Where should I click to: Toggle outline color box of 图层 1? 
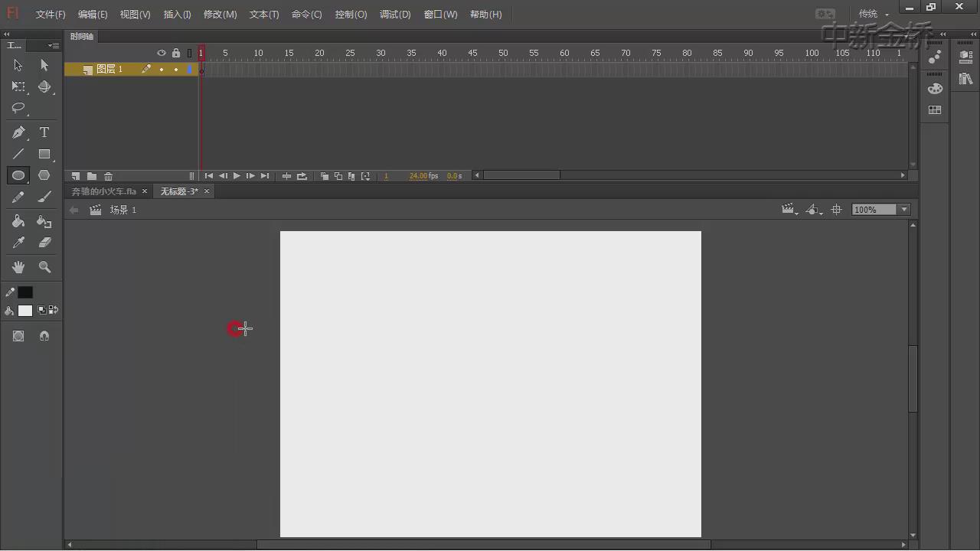(189, 69)
